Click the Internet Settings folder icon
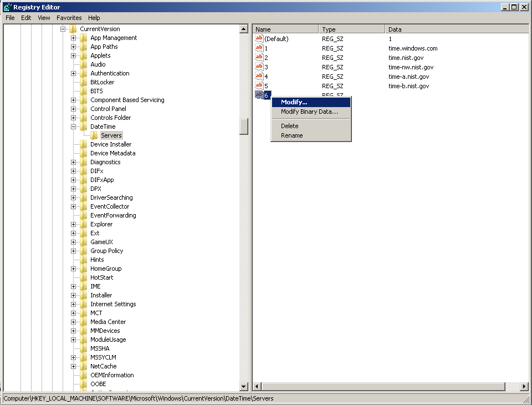 pos(84,304)
